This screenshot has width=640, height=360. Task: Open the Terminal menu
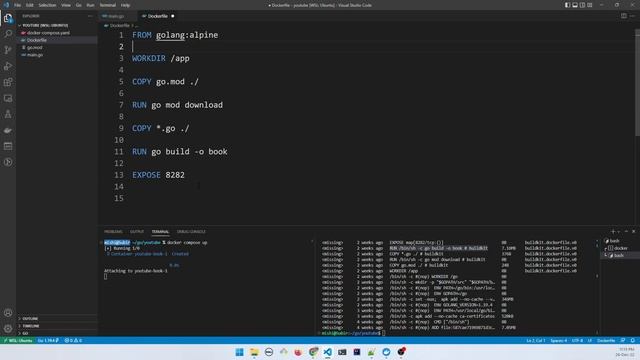click(x=108, y=5)
